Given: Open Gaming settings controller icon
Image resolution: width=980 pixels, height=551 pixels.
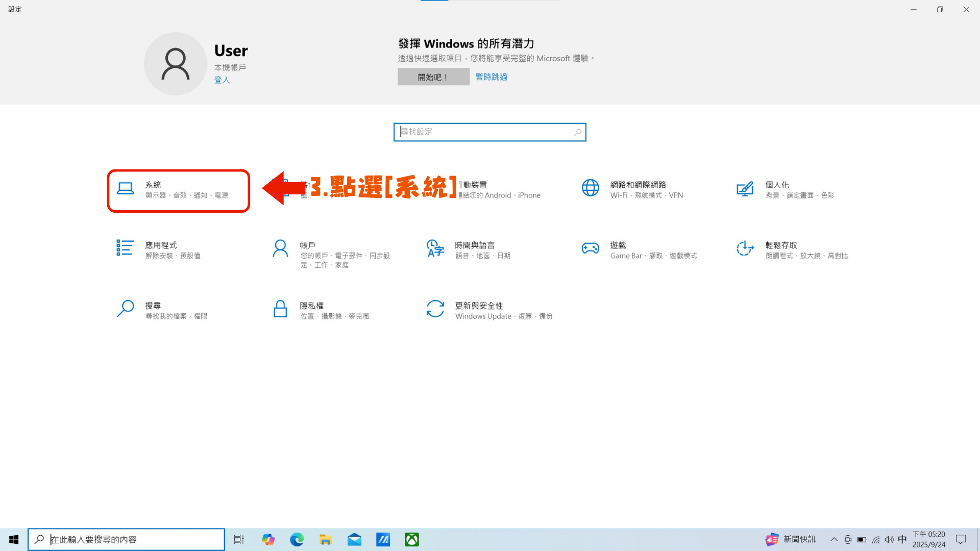Looking at the screenshot, I should pyautogui.click(x=591, y=248).
